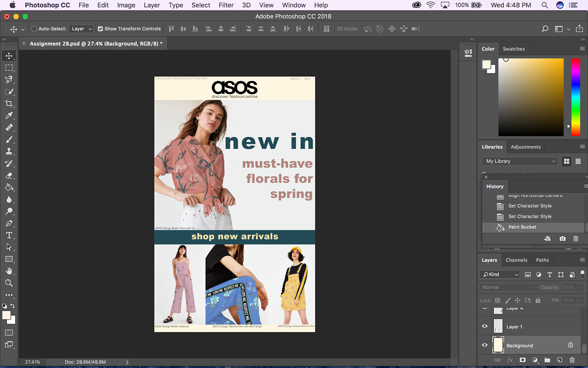Open the Normal blend mode dropdown
This screenshot has height=368, width=588.
(509, 287)
